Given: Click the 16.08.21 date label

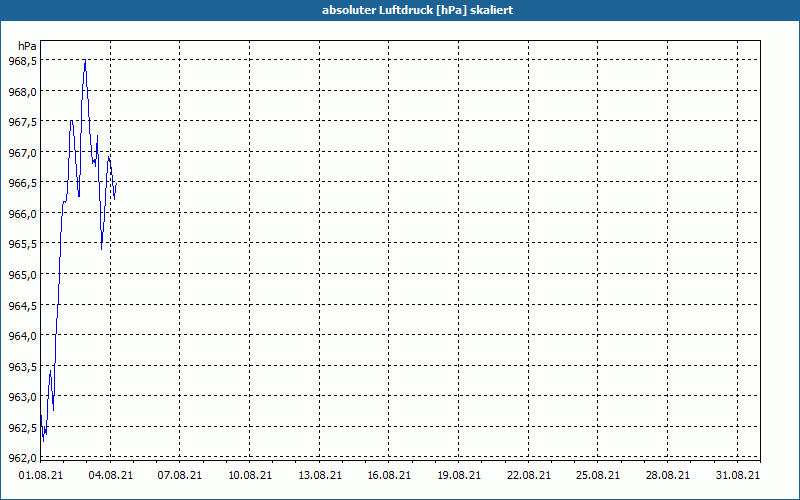Looking at the screenshot, I should point(389,476).
